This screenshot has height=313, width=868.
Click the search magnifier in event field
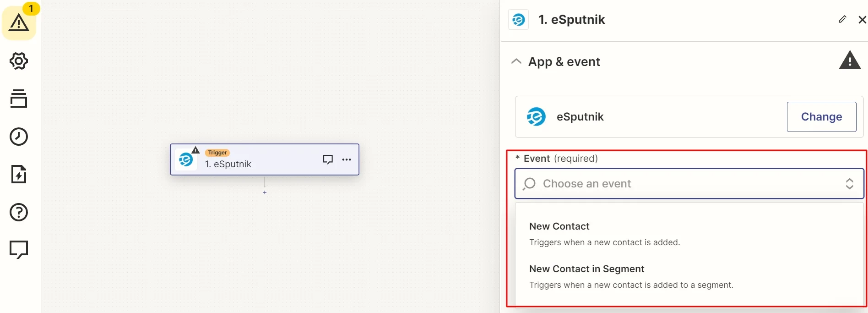529,184
